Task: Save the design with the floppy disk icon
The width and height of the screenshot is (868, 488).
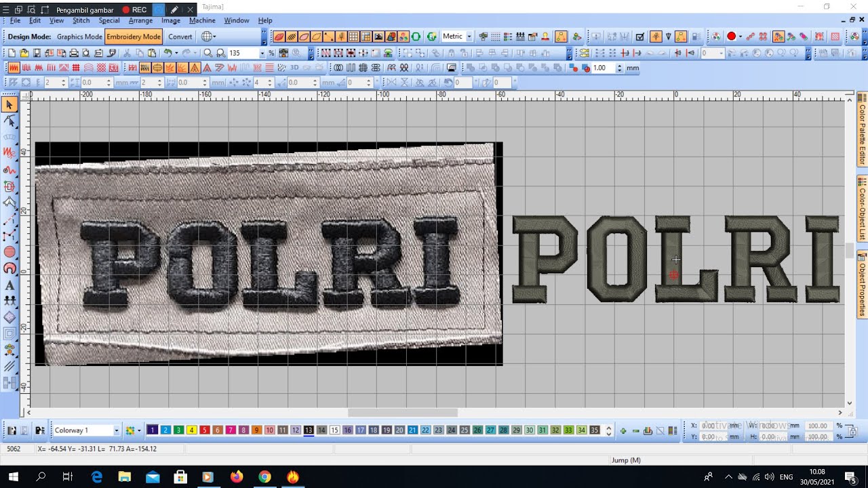Action: click(37, 52)
